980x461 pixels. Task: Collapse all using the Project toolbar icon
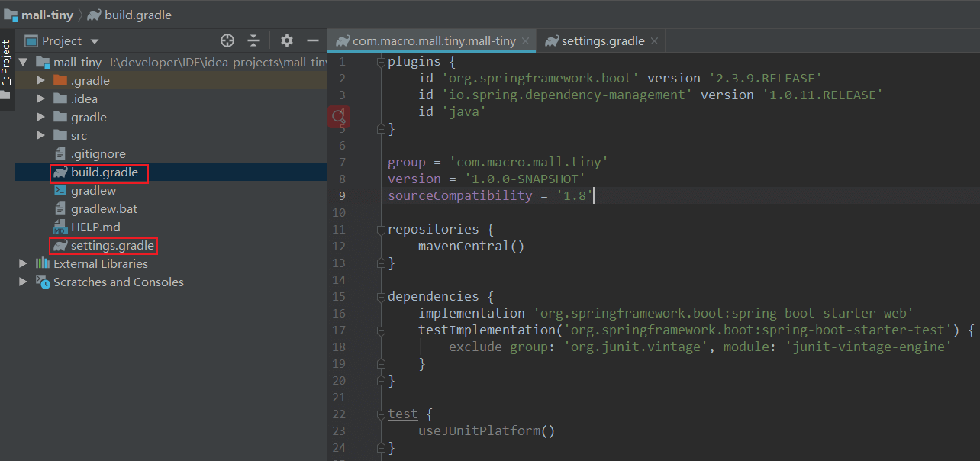(254, 40)
